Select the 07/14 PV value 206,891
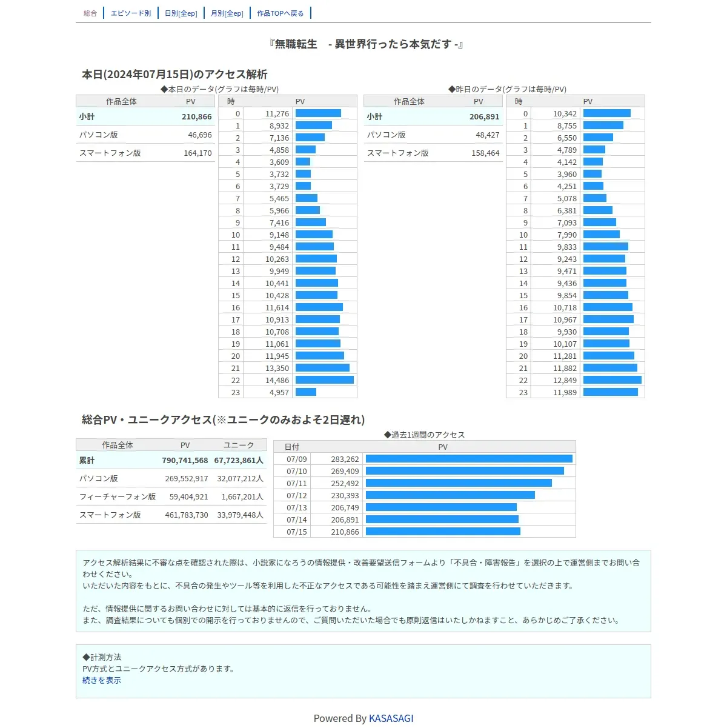 pos(345,520)
